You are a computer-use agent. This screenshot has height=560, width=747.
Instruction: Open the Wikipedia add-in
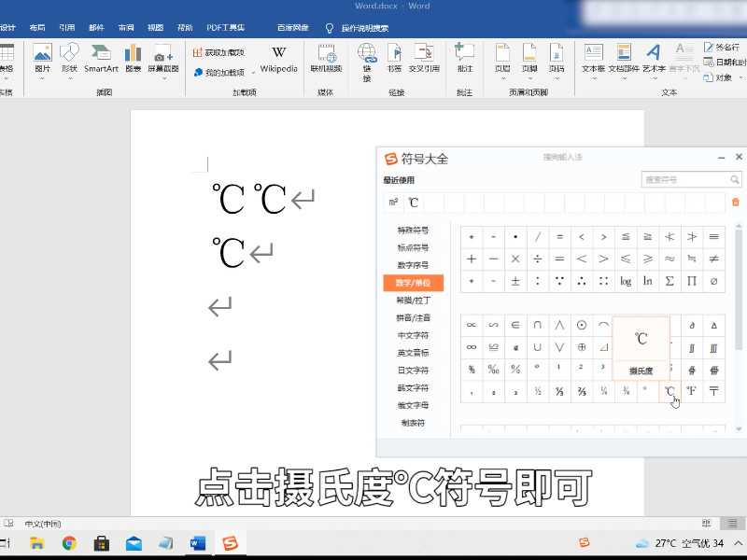click(x=278, y=58)
